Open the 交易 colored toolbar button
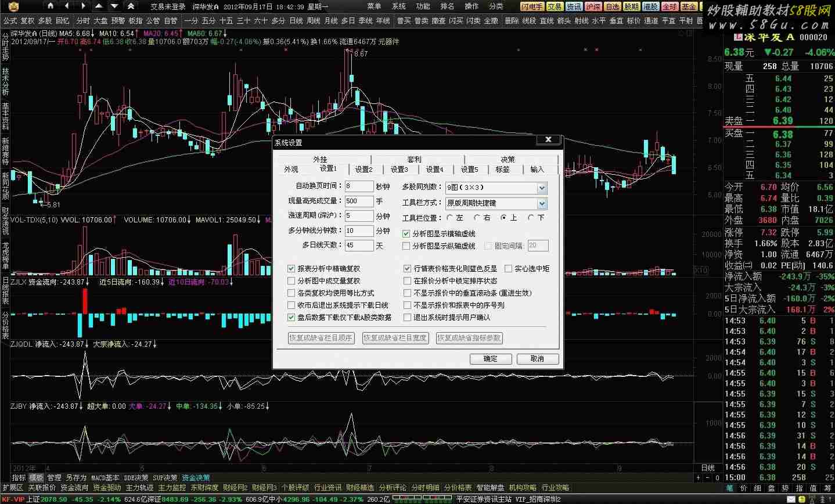 (555, 6)
